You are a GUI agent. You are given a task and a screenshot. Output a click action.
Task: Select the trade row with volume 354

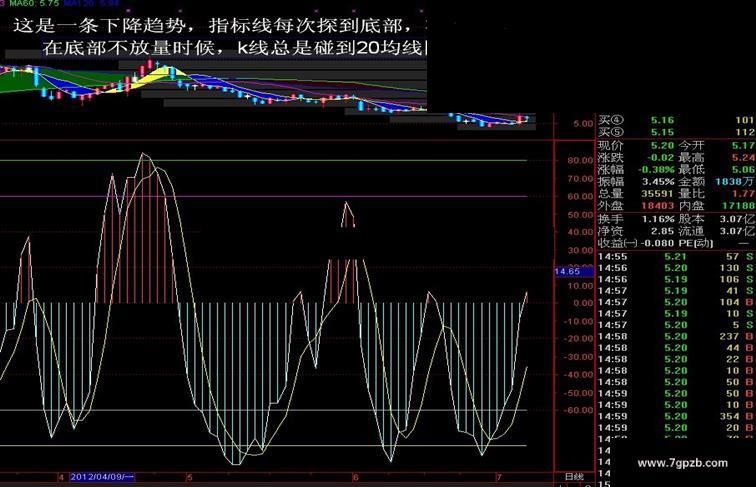pos(676,417)
